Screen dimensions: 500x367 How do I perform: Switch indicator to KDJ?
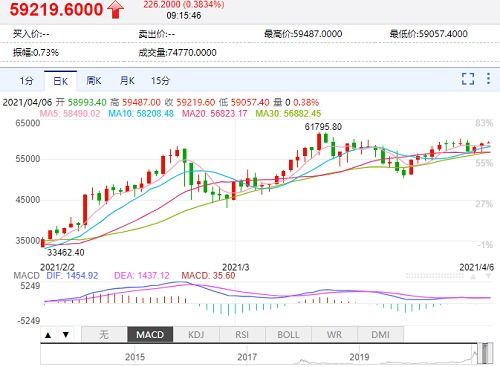(196, 335)
